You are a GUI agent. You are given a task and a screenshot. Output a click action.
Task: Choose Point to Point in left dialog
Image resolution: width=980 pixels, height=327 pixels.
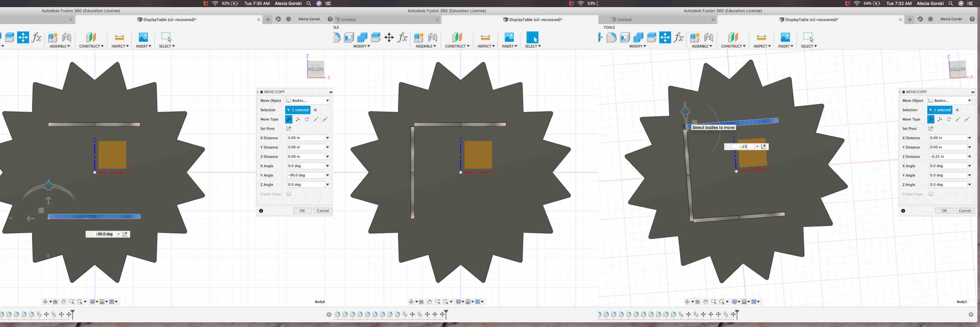[316, 119]
